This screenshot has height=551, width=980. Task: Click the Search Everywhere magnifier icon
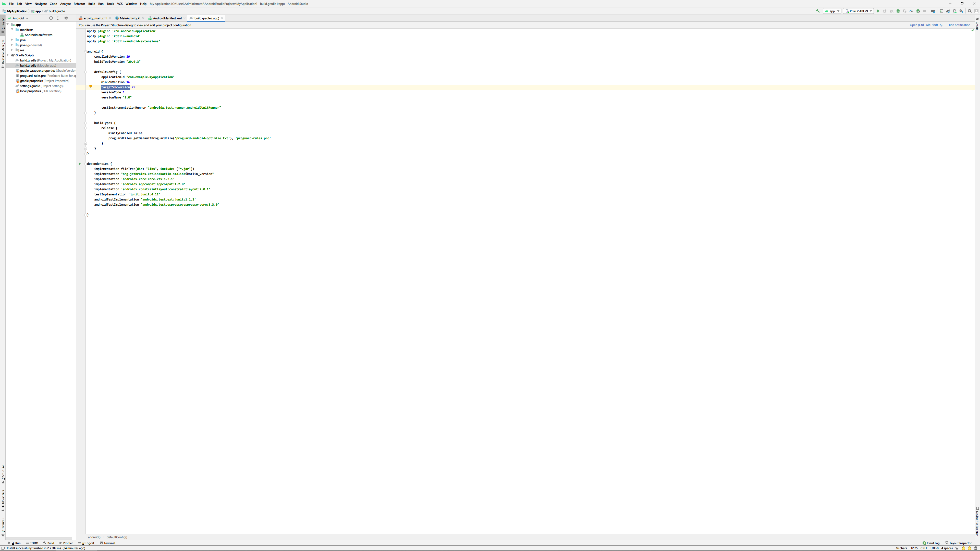970,11
